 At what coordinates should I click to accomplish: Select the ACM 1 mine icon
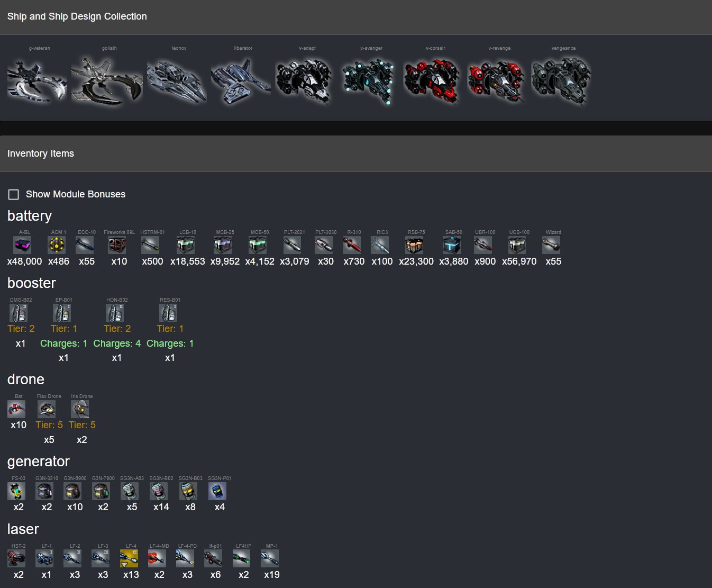[57, 245]
